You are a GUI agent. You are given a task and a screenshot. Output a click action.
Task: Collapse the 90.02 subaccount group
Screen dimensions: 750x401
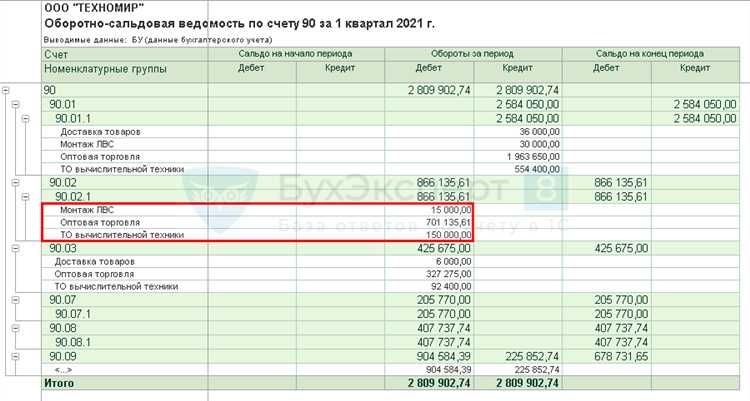[15, 182]
